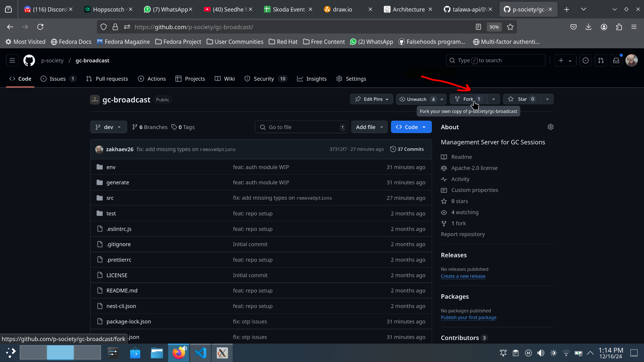Image resolution: width=644 pixels, height=362 pixels.
Task: Open the hamburger navigation menu
Action: click(x=12, y=60)
